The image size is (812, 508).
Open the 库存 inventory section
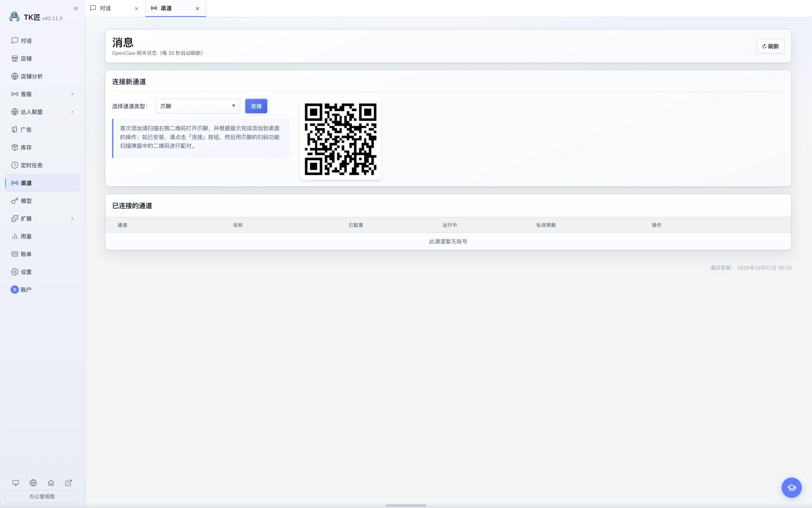tap(42, 148)
